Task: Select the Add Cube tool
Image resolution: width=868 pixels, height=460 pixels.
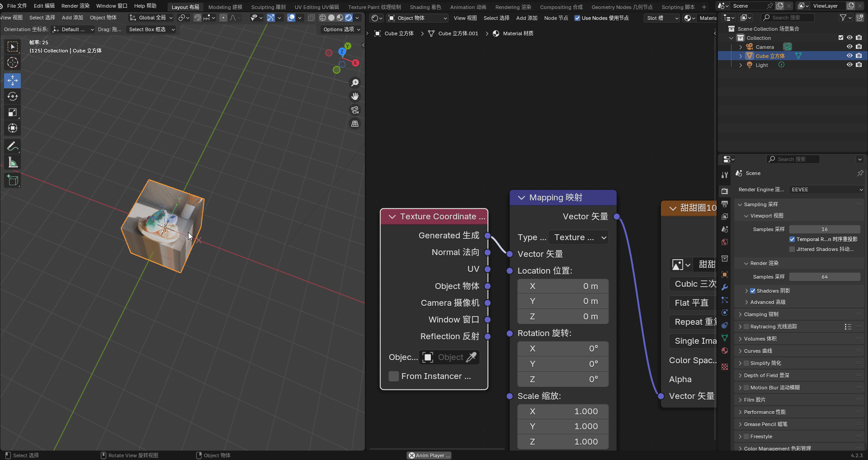Action: 13,180
